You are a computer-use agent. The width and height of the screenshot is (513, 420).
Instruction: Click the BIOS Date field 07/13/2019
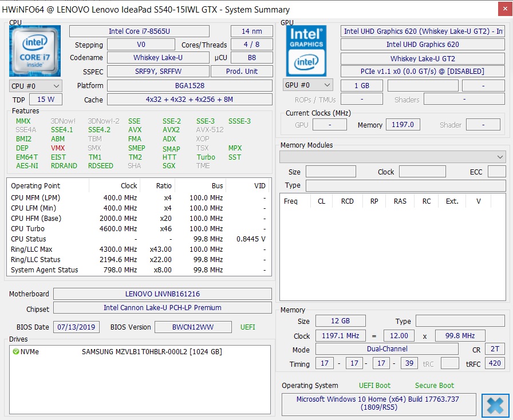pyautogui.click(x=77, y=327)
